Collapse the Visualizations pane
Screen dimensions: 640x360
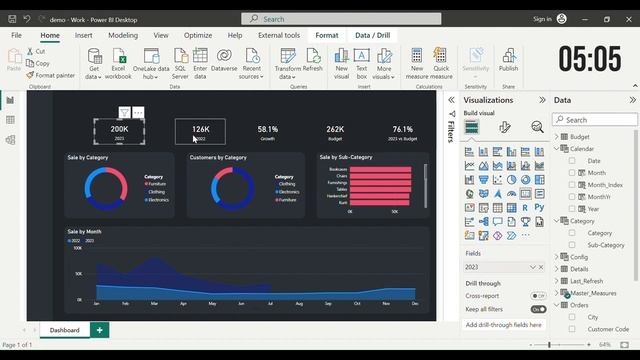[x=542, y=100]
